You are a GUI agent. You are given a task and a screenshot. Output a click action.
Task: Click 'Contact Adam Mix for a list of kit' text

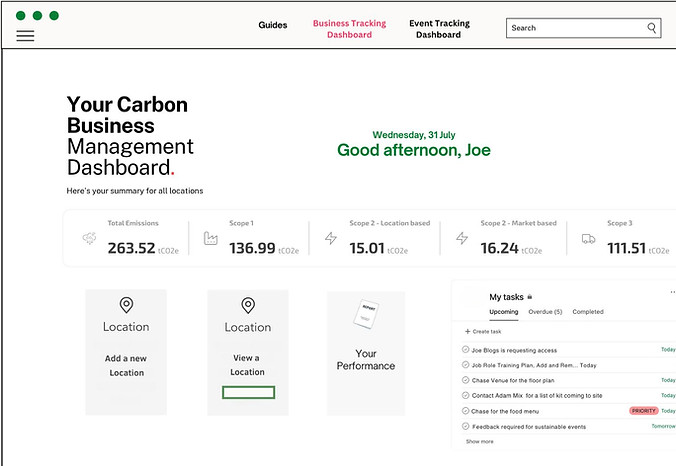[537, 395]
